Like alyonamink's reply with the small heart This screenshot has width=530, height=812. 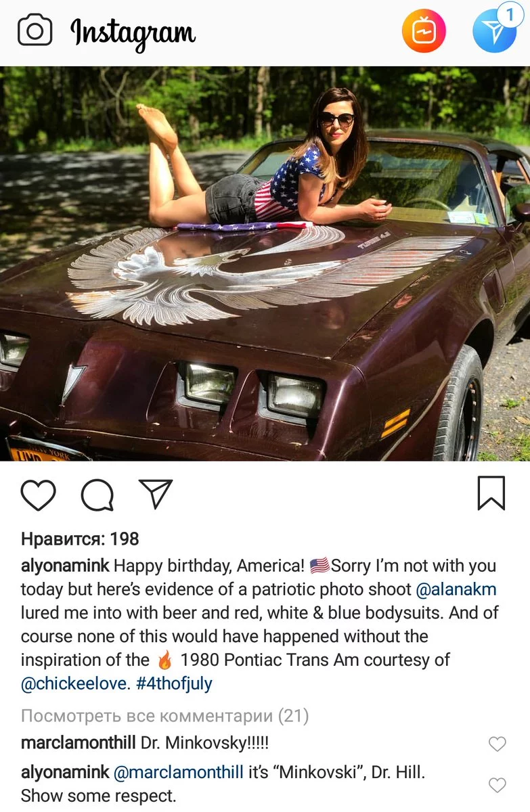[x=498, y=785]
